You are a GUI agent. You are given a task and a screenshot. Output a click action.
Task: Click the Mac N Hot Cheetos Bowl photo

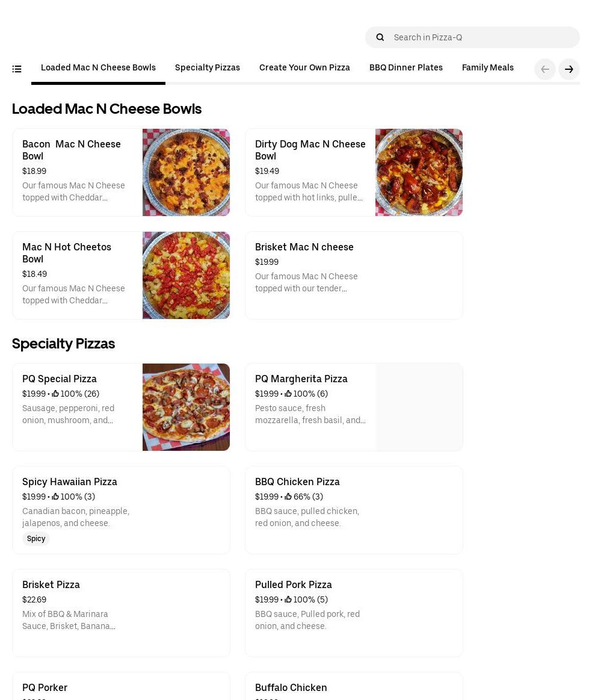[x=186, y=275]
